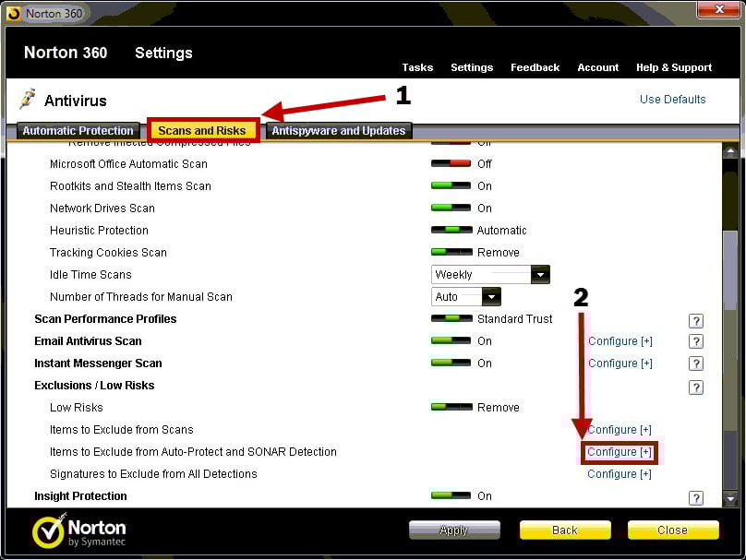The height and width of the screenshot is (560, 746).
Task: Switch to the Automatic Protection tab
Action: (x=78, y=131)
